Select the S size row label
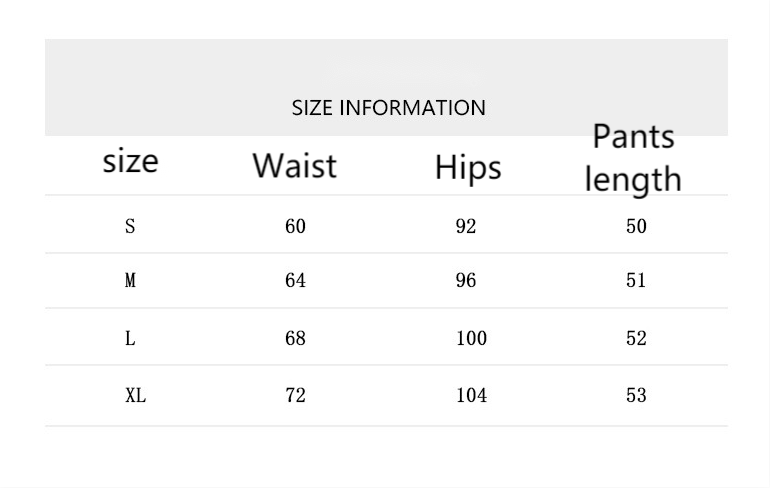Image resolution: width=770 pixels, height=488 pixels. (130, 226)
